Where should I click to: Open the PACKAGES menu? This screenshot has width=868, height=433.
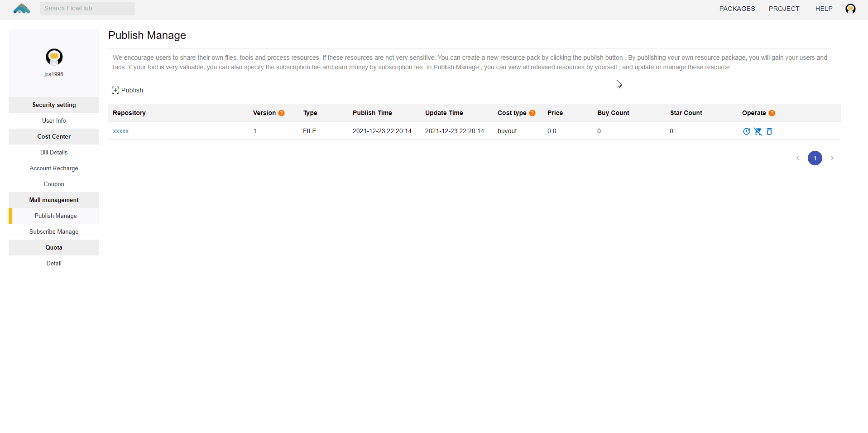tap(737, 9)
